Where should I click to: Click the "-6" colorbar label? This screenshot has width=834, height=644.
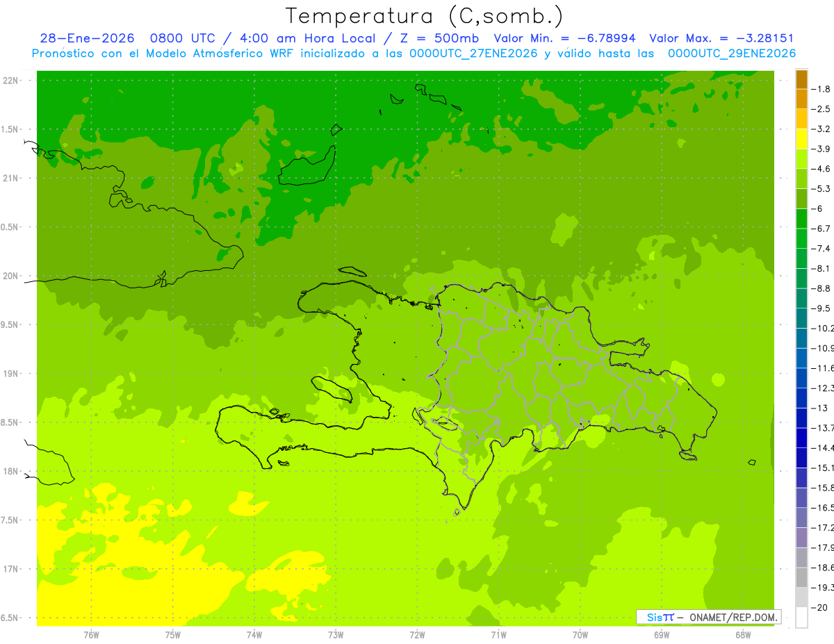click(817, 208)
